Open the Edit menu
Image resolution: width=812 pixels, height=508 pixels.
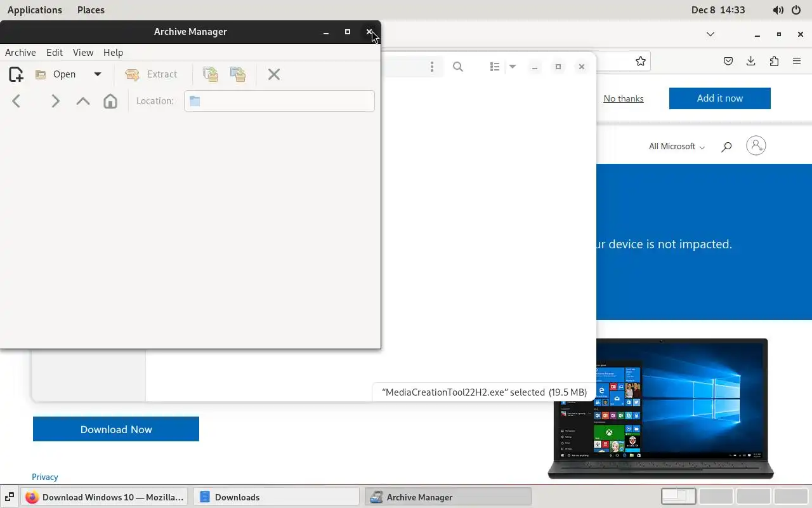point(55,53)
